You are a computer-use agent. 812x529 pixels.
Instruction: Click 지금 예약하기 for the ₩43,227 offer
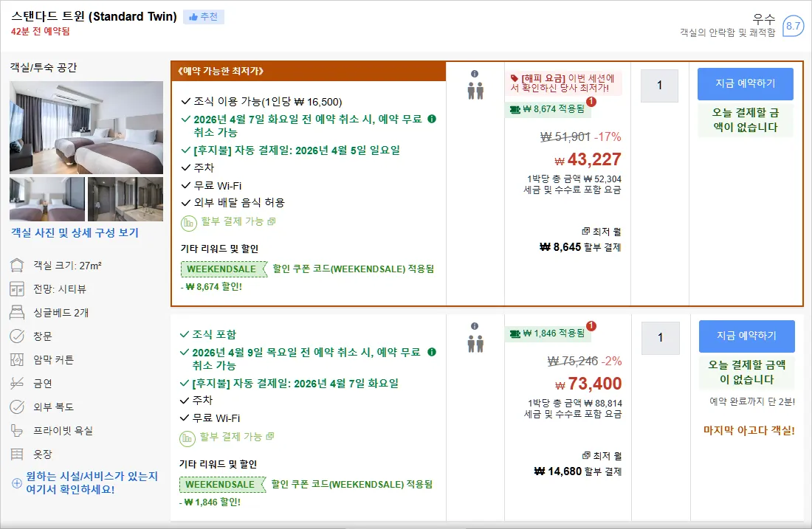click(x=746, y=84)
